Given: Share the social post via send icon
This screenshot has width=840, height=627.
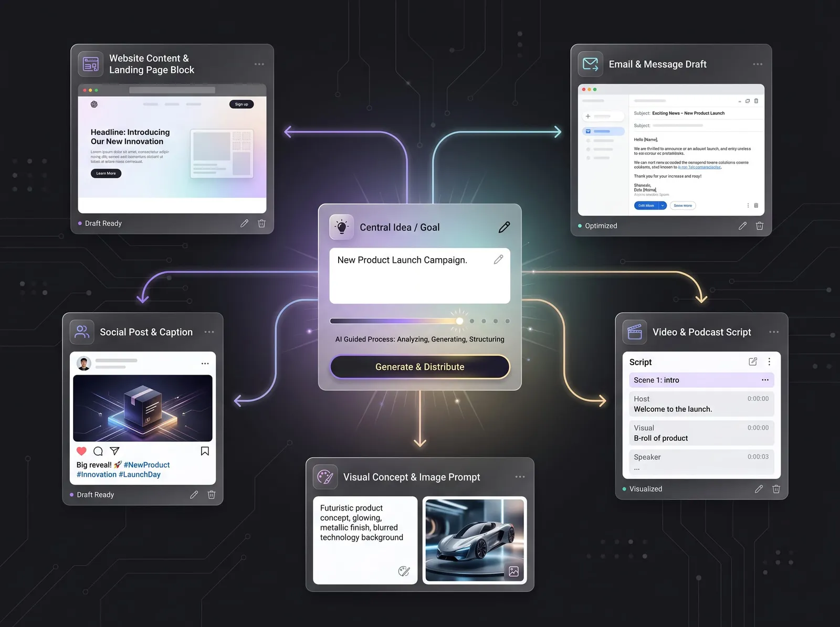Looking at the screenshot, I should click(114, 451).
